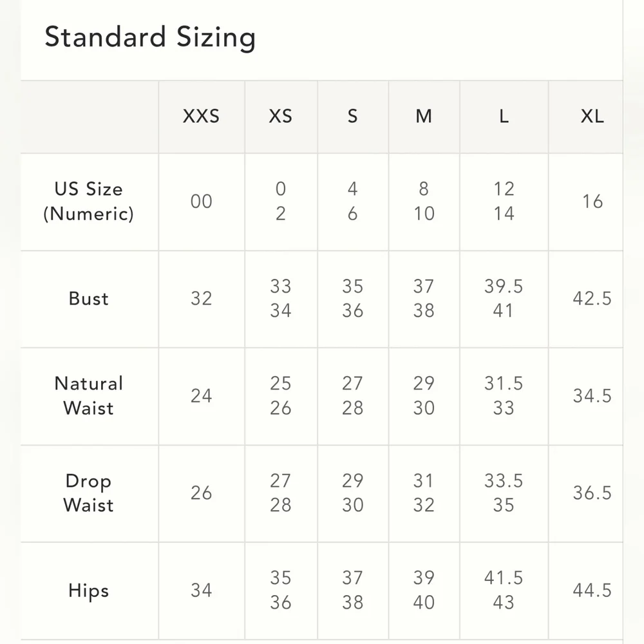Click the XXS US size 00 cell
This screenshot has width=644, height=644.
(x=201, y=202)
